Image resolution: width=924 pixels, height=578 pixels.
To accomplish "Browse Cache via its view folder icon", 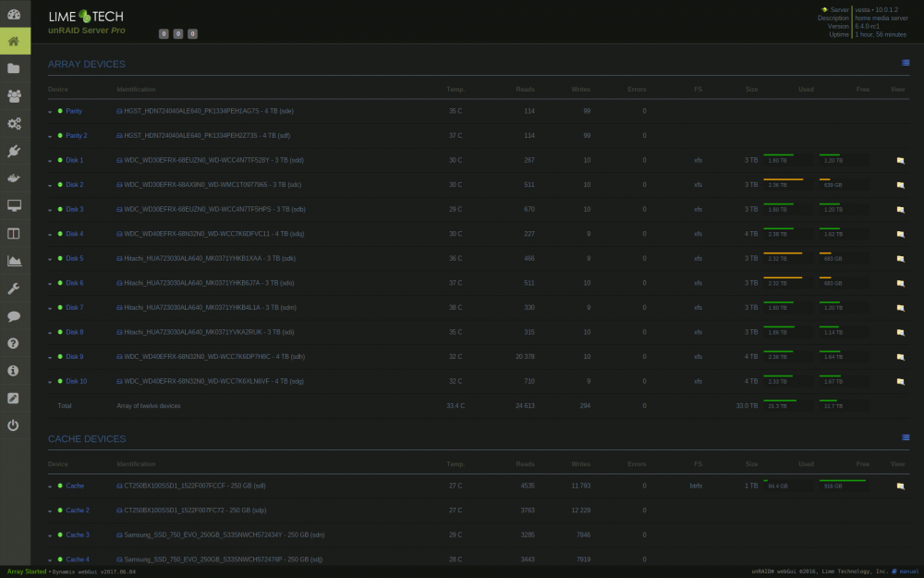I will tap(900, 486).
